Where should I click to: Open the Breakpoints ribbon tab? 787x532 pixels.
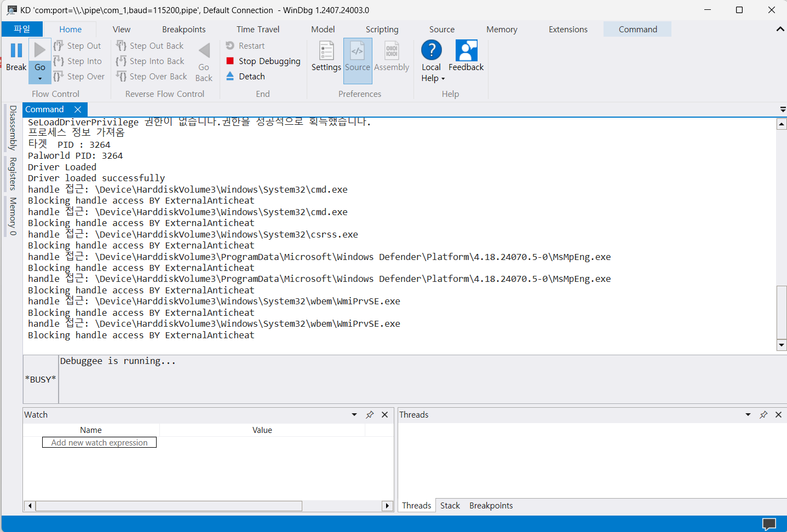(184, 30)
